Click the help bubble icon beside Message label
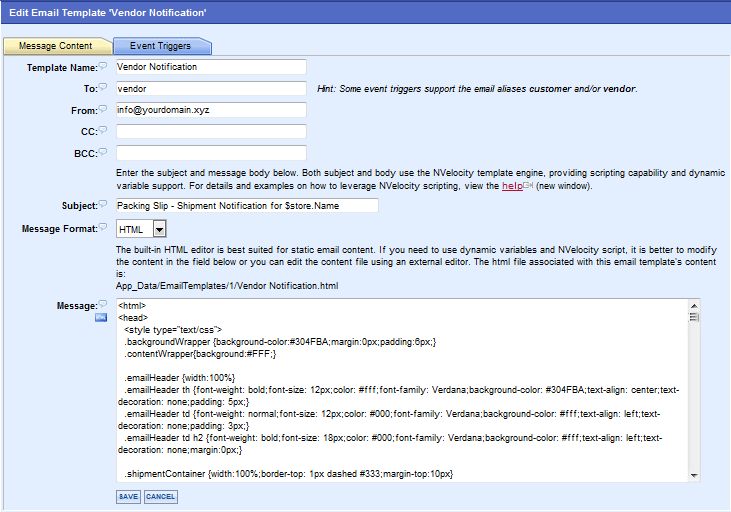 point(103,304)
